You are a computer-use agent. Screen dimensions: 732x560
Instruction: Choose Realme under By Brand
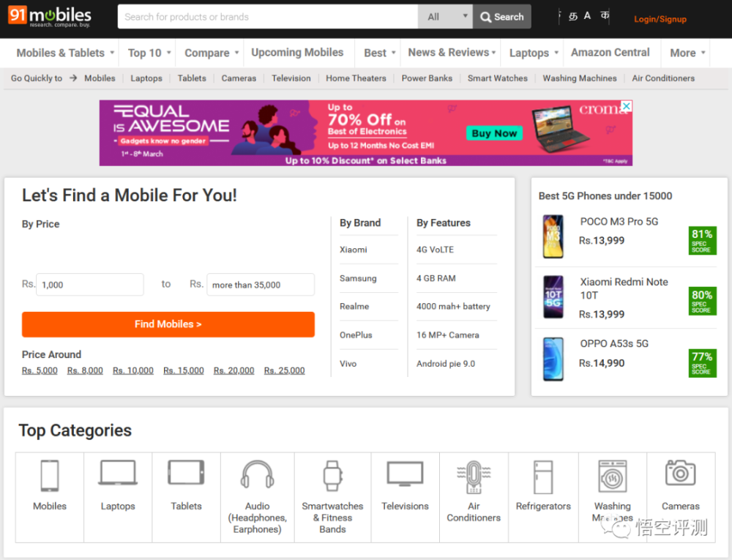354,306
